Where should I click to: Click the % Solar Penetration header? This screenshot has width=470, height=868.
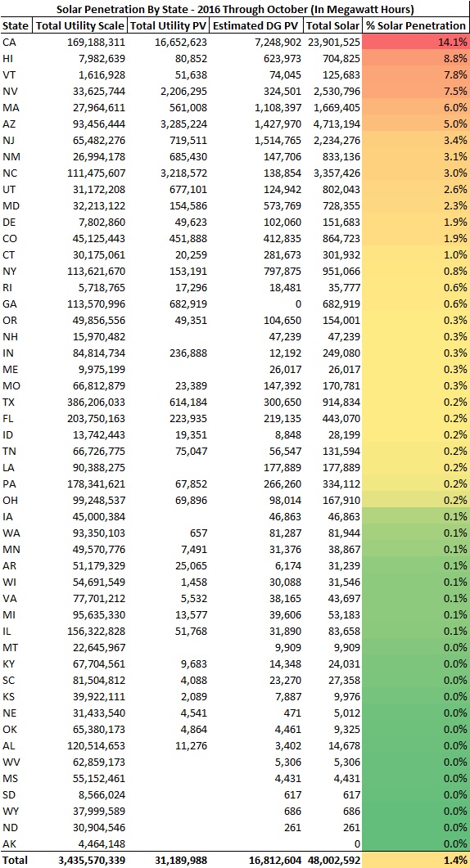point(416,26)
